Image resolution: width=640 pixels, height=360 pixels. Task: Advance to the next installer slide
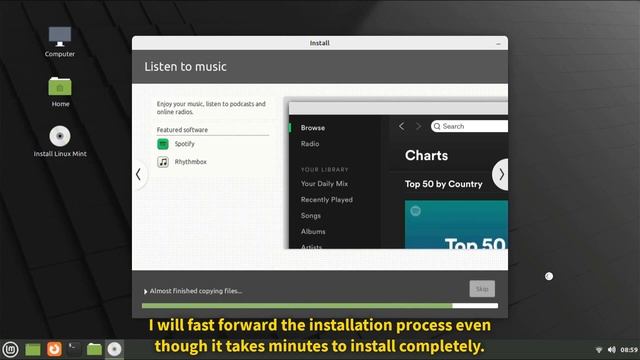pos(501,174)
